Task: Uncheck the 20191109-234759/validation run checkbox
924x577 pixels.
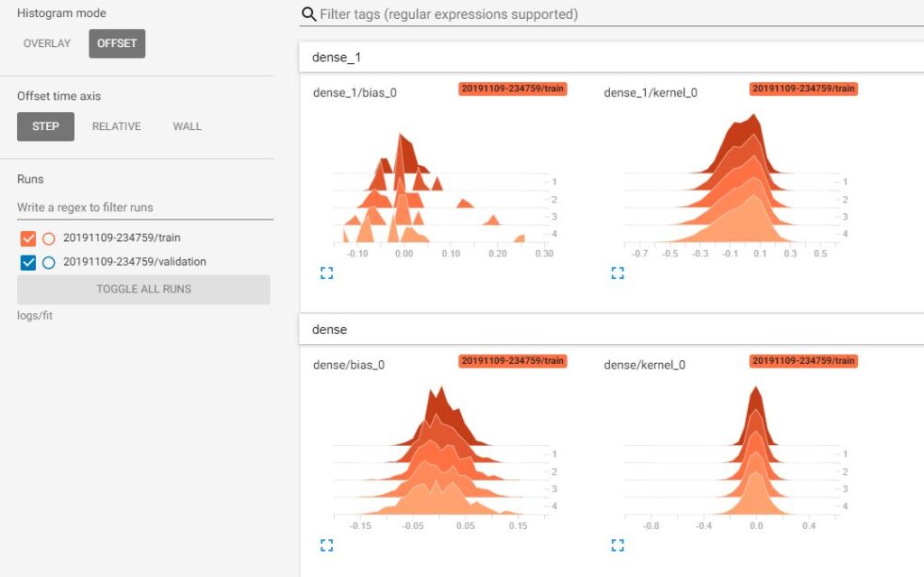Action: [28, 263]
